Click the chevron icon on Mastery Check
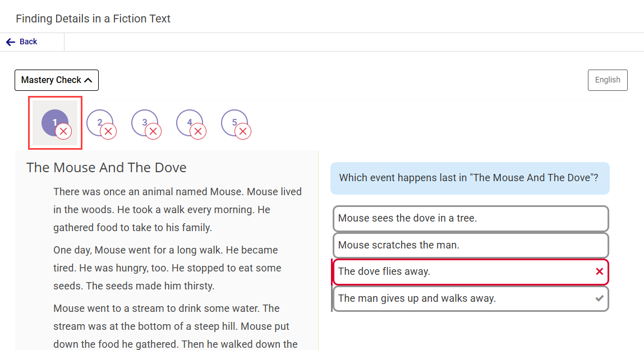The width and height of the screenshot is (644, 350). tap(89, 80)
